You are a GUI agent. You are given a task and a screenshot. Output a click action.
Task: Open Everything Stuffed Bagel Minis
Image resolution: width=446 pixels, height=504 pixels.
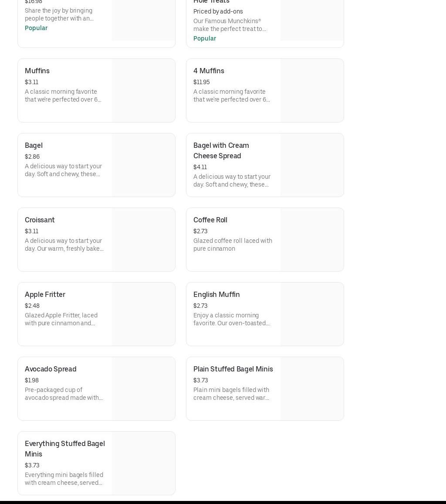click(65, 448)
